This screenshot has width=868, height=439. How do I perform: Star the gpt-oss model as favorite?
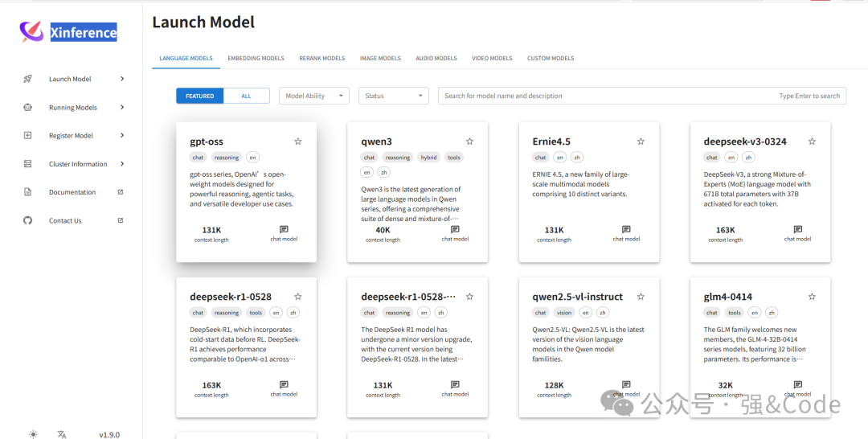(x=298, y=142)
